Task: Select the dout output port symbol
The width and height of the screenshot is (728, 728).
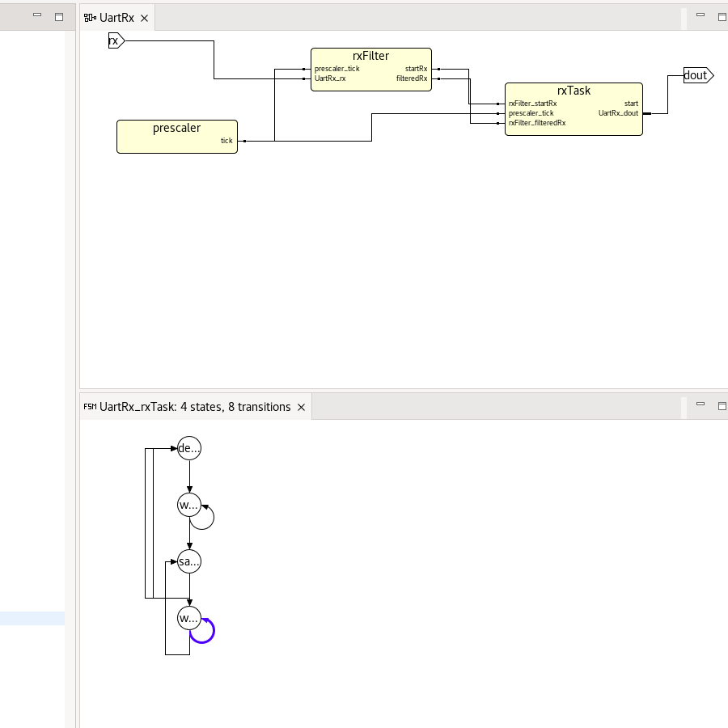Action: (x=697, y=75)
